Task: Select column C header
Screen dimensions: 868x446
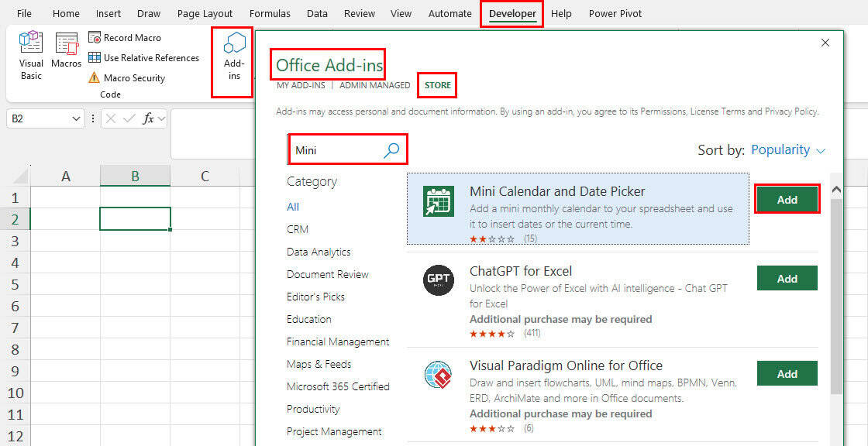Action: [205, 177]
